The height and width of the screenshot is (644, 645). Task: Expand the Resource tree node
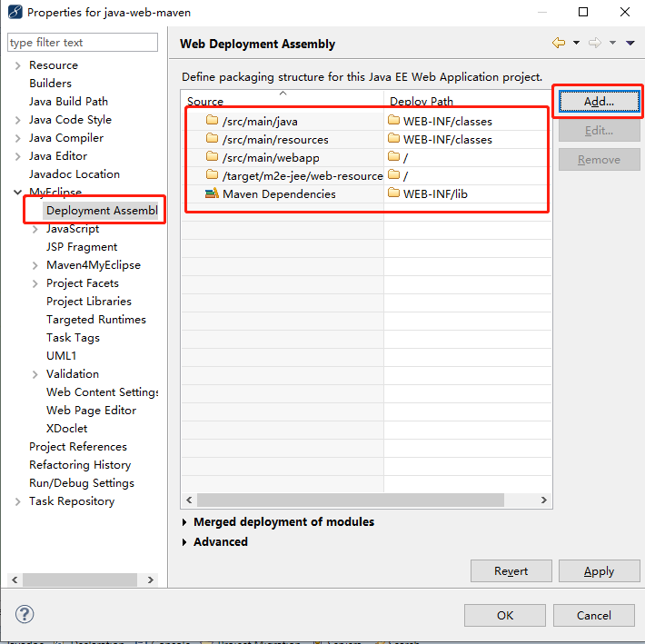pyautogui.click(x=18, y=65)
